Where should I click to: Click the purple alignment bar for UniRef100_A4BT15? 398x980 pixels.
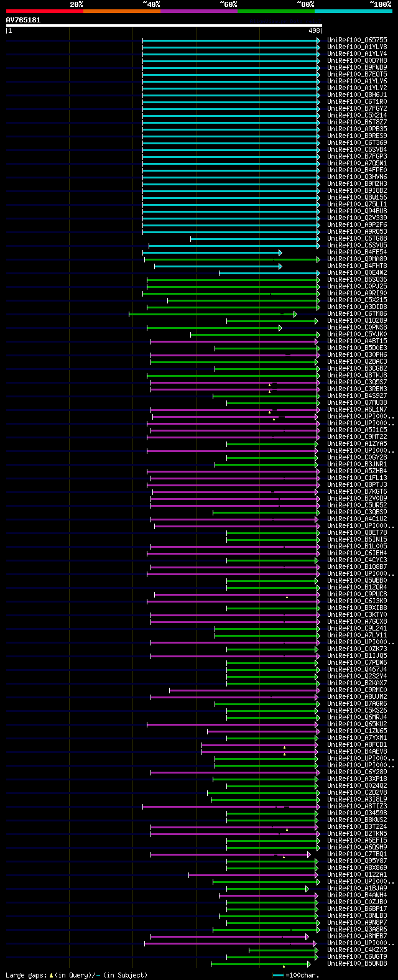pos(234,341)
